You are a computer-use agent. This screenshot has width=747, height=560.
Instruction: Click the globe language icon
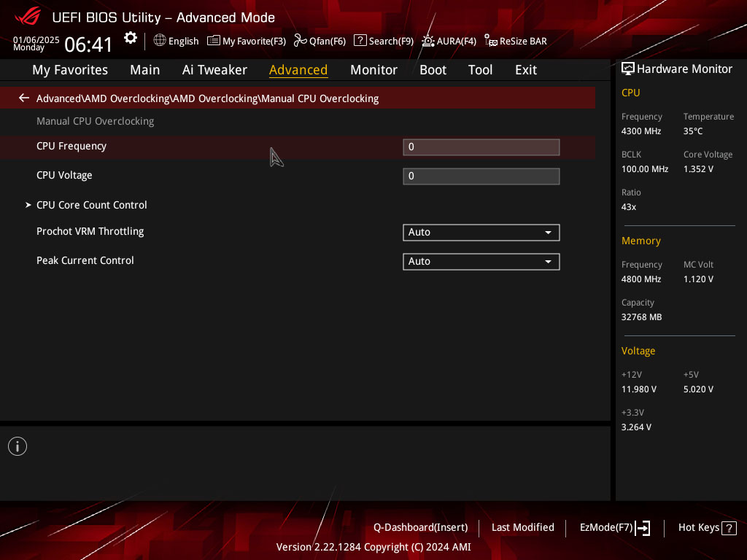coord(160,41)
